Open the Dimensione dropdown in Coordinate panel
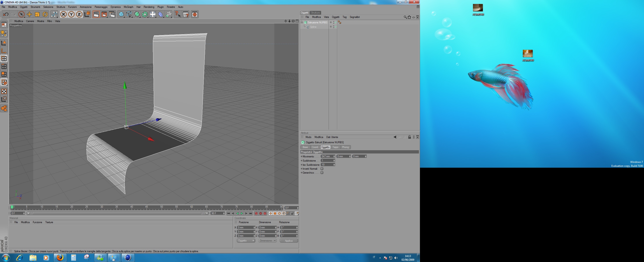The height and width of the screenshot is (262, 644). (x=267, y=241)
